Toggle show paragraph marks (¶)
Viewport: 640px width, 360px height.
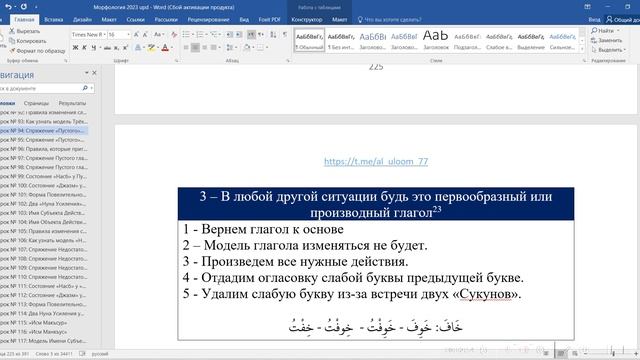285,35
